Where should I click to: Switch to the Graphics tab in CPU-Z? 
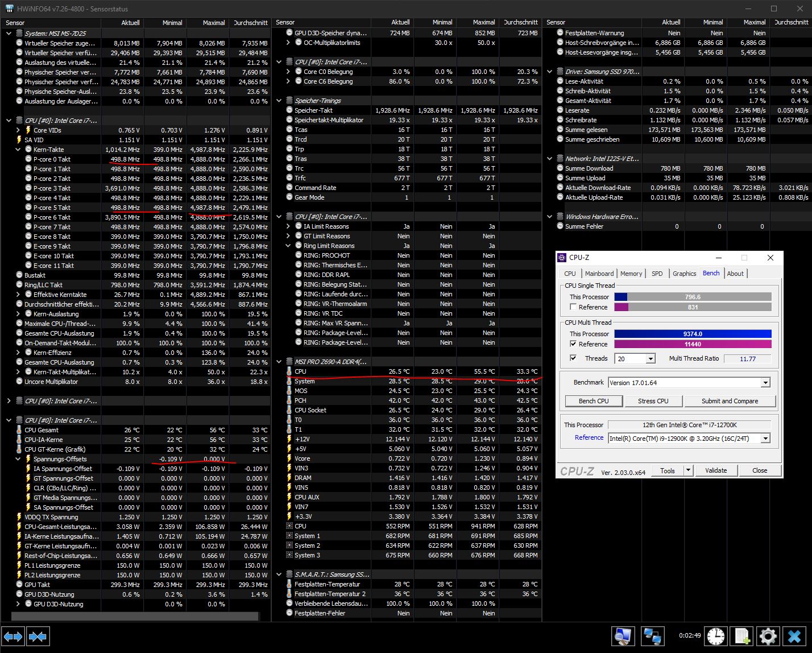(684, 274)
